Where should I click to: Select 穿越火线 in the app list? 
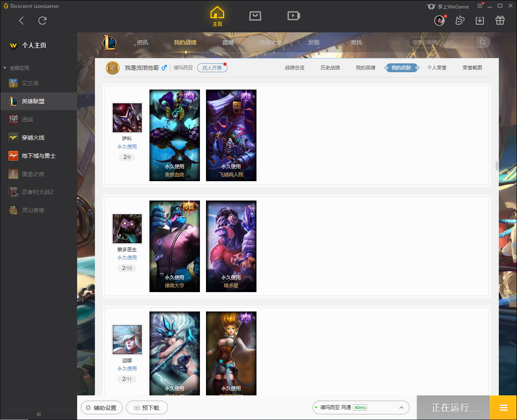click(x=38, y=138)
